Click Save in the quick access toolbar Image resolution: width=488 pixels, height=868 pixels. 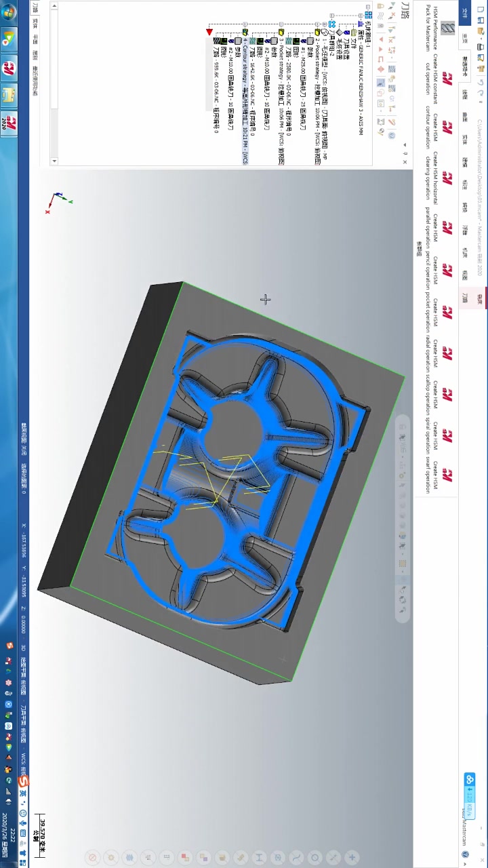(481, 20)
